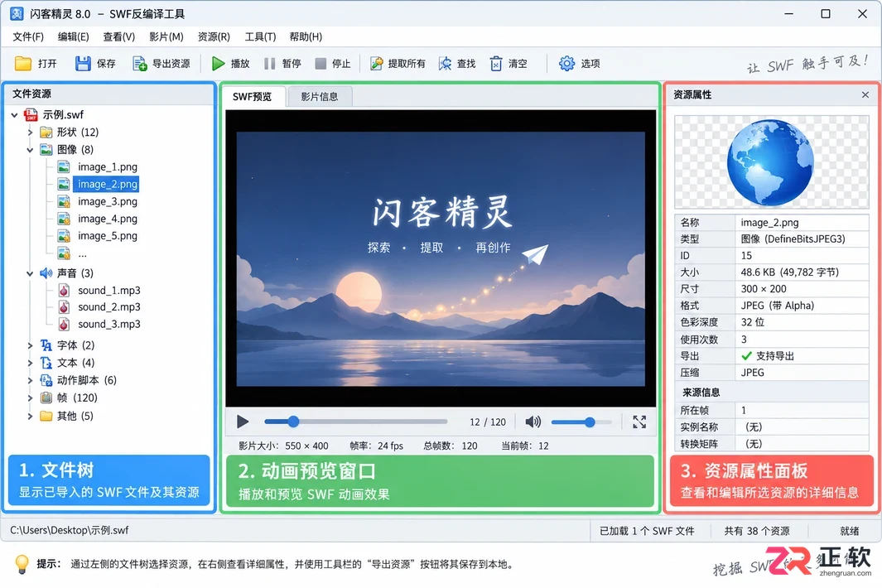The height and width of the screenshot is (588, 882).
Task: Click the 动作脚本 (6) script icon
Action: [46, 380]
